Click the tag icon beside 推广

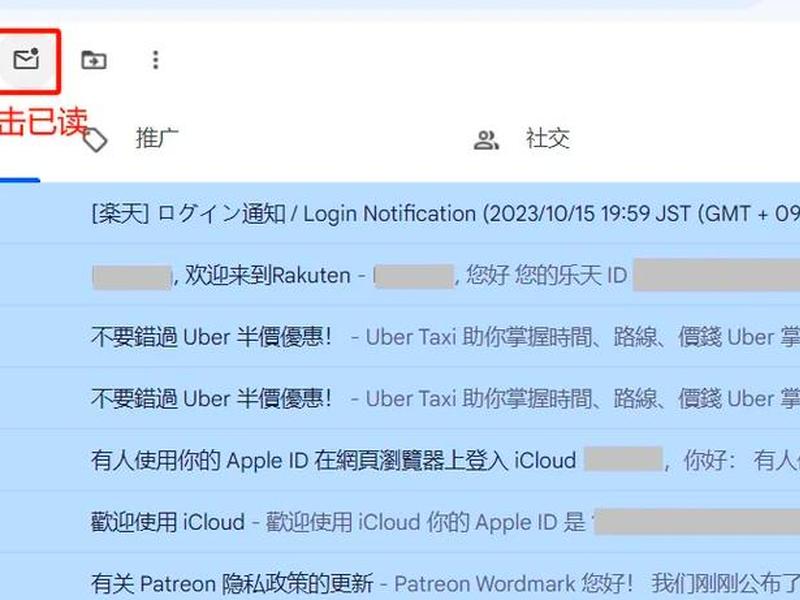(95, 140)
